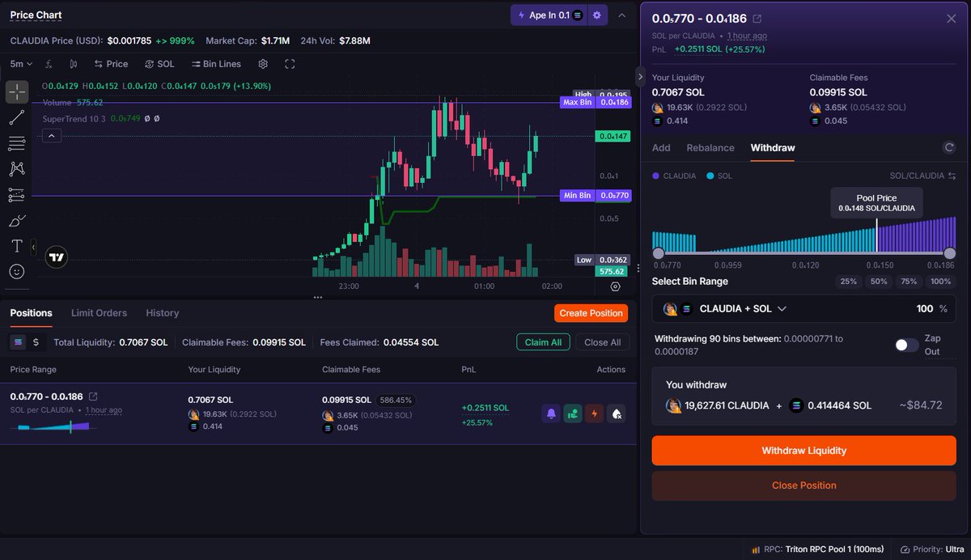The width and height of the screenshot is (971, 560).
Task: Open position external link in right panel
Action: [757, 19]
